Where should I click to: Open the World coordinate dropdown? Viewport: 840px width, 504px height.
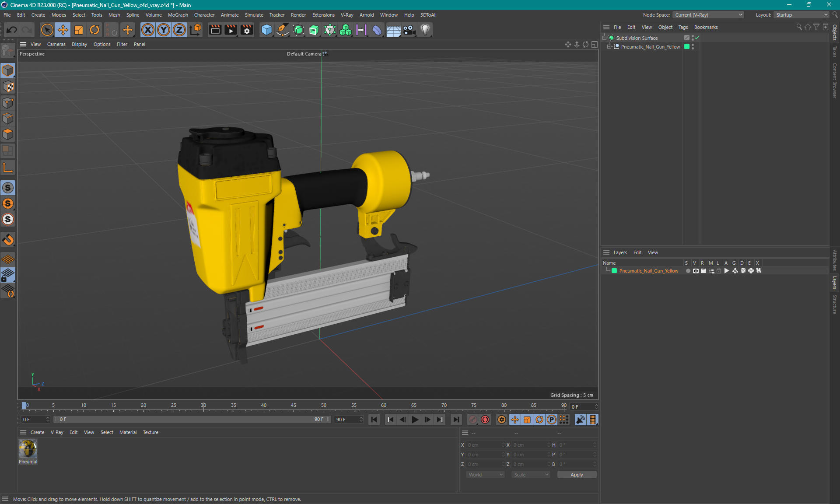(x=485, y=475)
